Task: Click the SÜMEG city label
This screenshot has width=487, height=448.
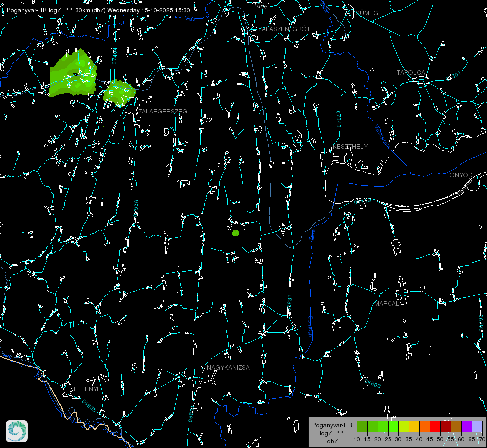Action: click(x=367, y=13)
